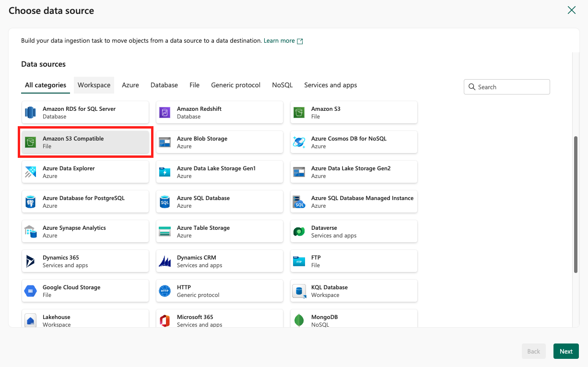
Task: Select the "Azure Table Storage" name text
Action: coord(203,228)
